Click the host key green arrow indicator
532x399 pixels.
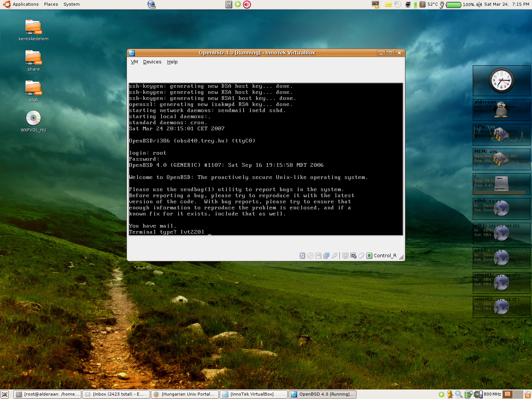pos(369,256)
